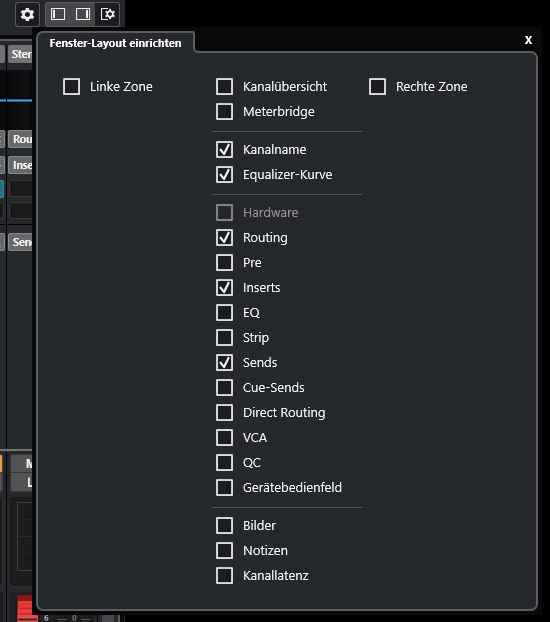Viewport: 550px width, 622px height.
Task: Toggle the left zone visibility icon
Action: (x=58, y=14)
